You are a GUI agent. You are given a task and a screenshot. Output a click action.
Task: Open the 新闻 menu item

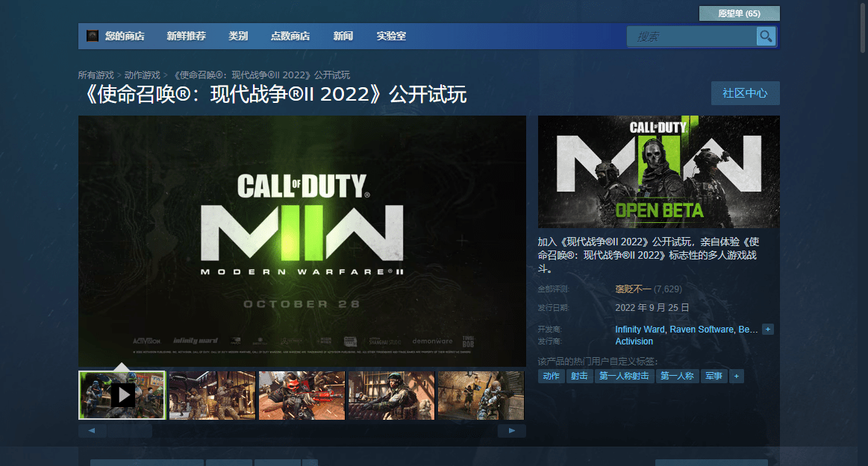(343, 36)
